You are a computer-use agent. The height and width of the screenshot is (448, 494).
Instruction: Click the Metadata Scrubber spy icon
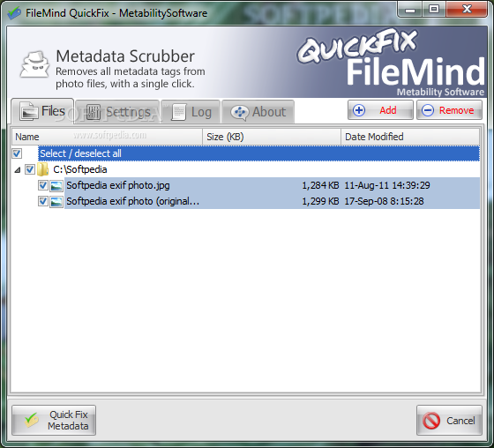35,64
